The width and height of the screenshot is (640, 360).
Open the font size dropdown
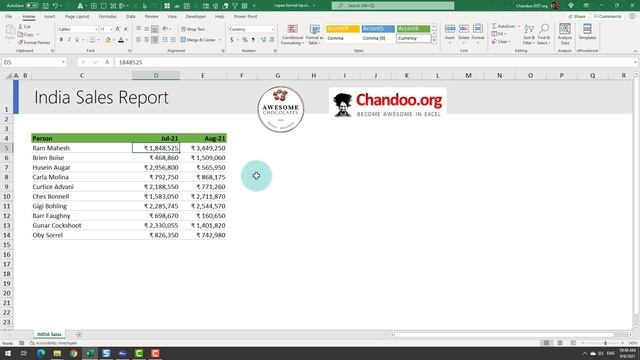[x=111, y=29]
